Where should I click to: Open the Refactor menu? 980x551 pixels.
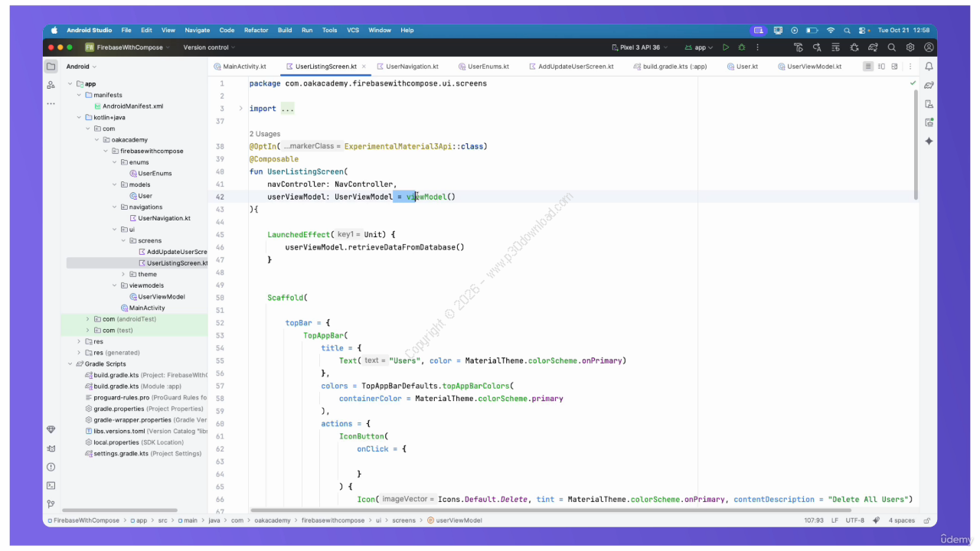point(256,31)
